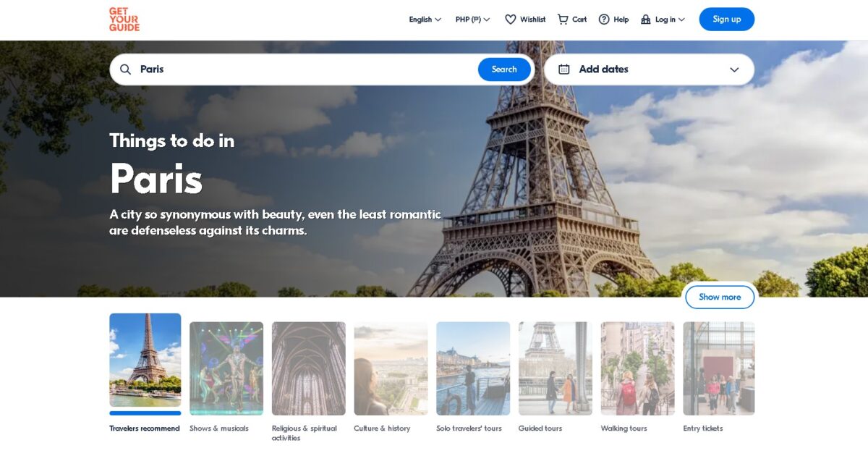The image size is (868, 456).
Task: Click the Religious & spiritual activities thumbnail
Action: click(x=309, y=368)
